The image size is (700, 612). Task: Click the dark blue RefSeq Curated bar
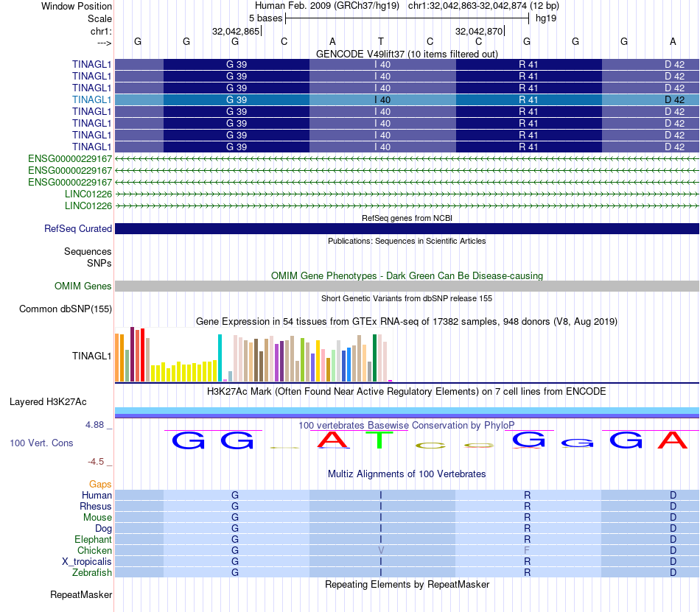point(407,228)
